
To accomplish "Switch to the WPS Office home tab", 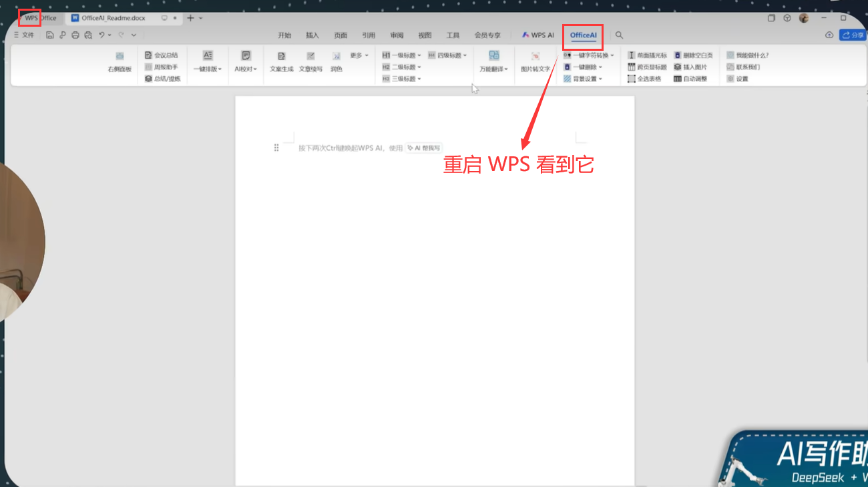I will point(40,18).
